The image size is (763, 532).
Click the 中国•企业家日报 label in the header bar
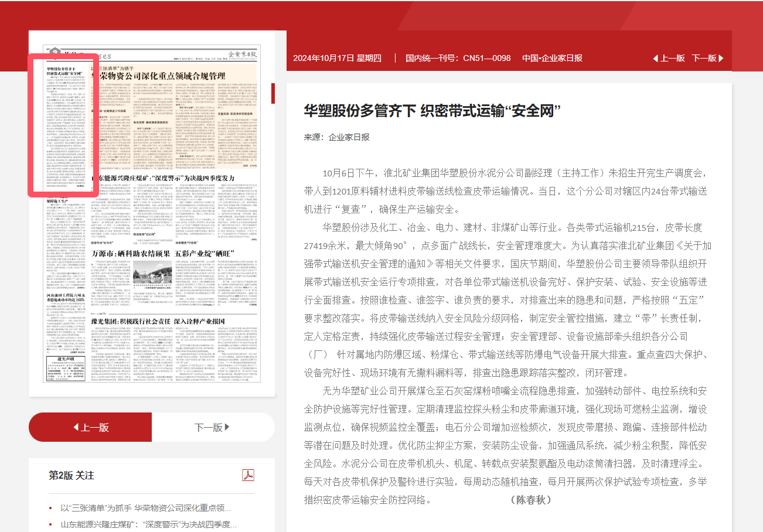552,58
